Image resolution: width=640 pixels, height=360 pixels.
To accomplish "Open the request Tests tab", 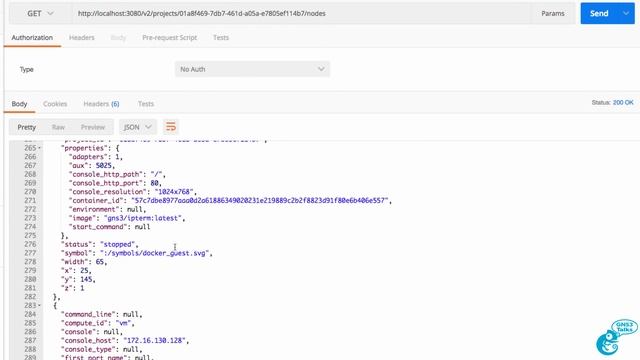I will point(221,38).
